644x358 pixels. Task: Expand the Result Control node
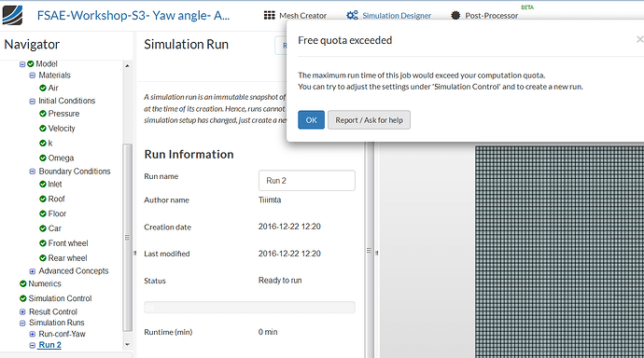click(x=22, y=311)
